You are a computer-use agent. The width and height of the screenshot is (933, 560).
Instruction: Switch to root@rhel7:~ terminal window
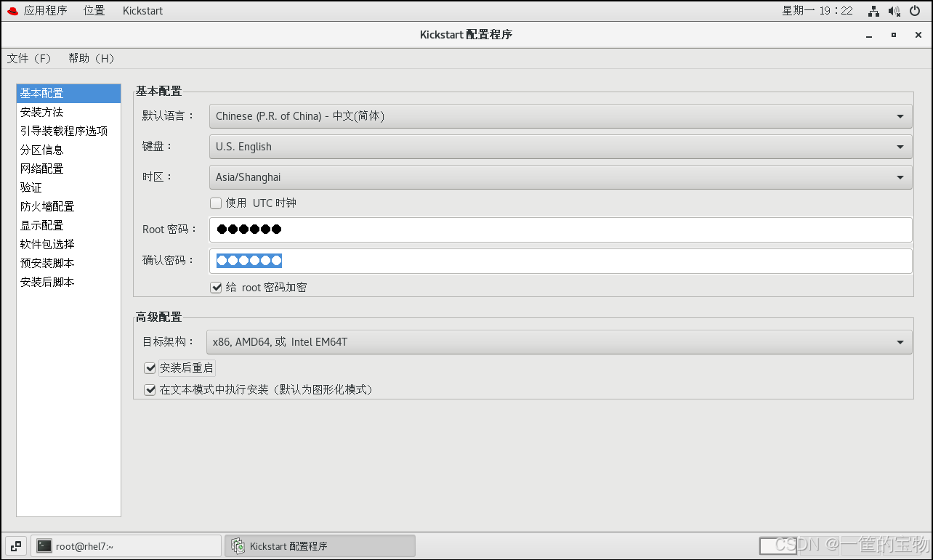click(x=126, y=546)
